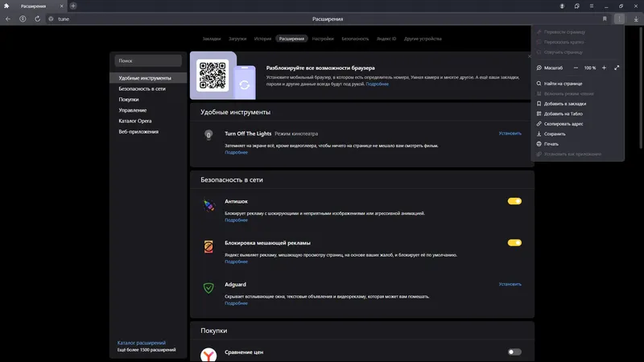Image resolution: width=644 pixels, height=362 pixels.
Task: Click the QR code banner image
Action: pyautogui.click(x=213, y=76)
